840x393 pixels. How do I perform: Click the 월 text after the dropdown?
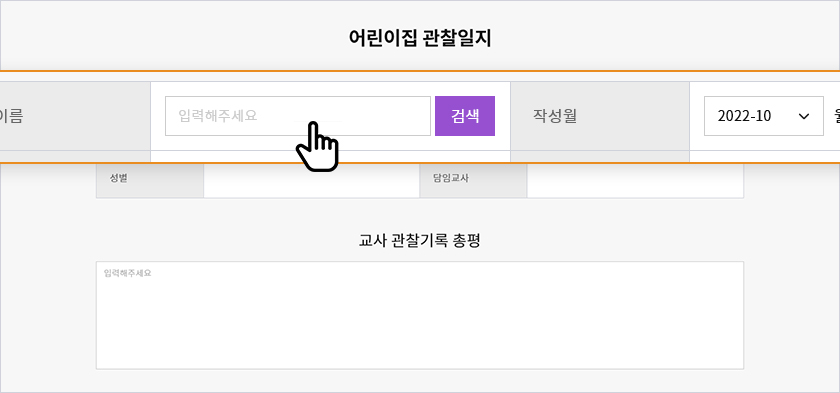836,116
